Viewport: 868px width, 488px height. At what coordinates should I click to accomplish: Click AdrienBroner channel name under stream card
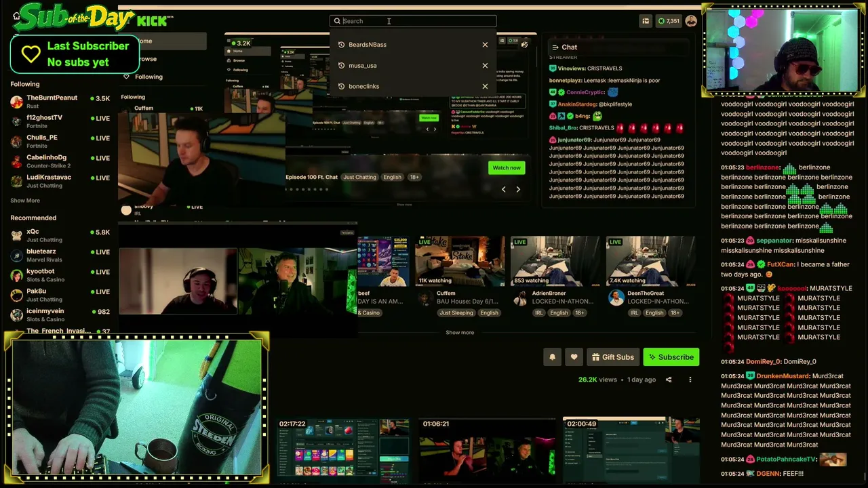(x=549, y=293)
